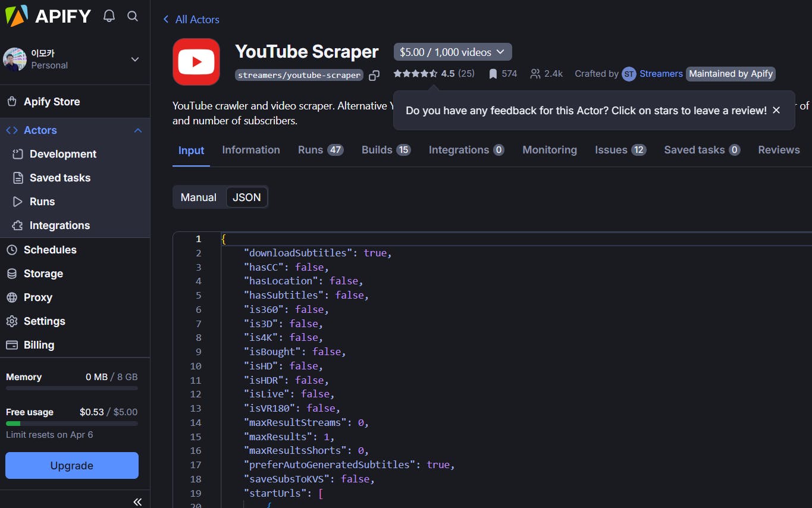The height and width of the screenshot is (508, 812).
Task: Click the users icon next to 2.4k
Action: coord(535,74)
